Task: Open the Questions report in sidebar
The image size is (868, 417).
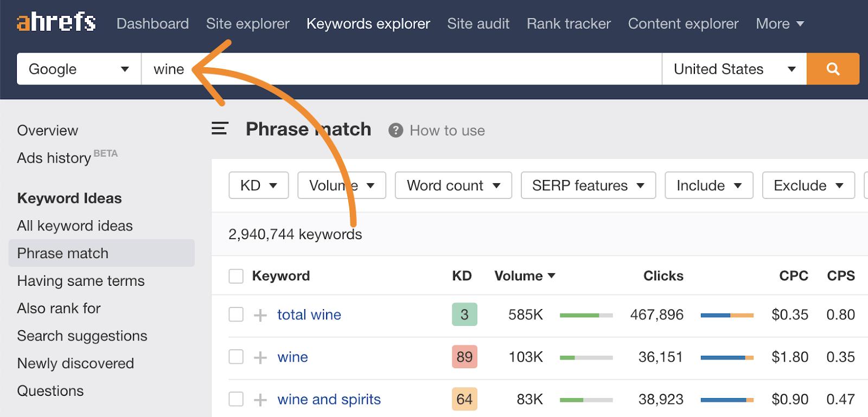Action: tap(50, 391)
